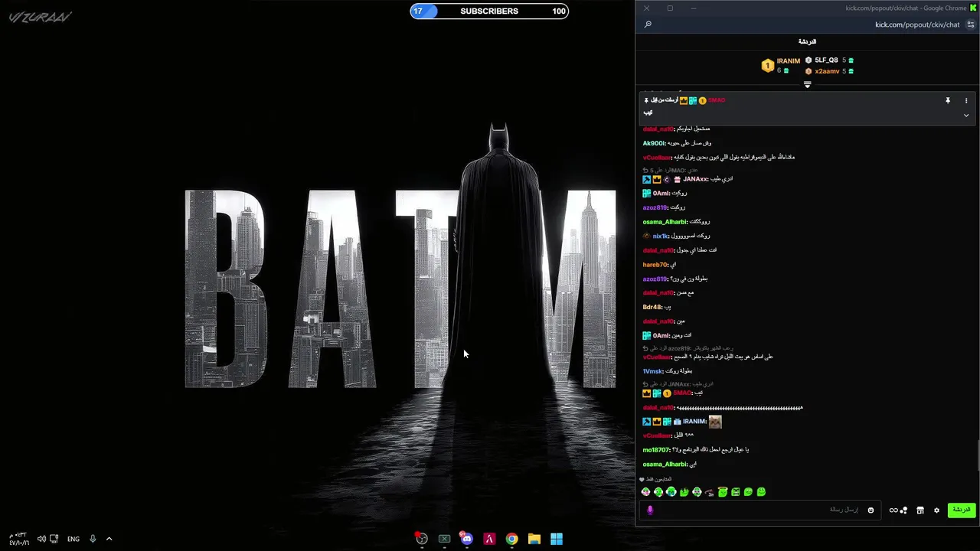Click username 1Vmsk in chat
The width and height of the screenshot is (980, 551).
(x=653, y=371)
